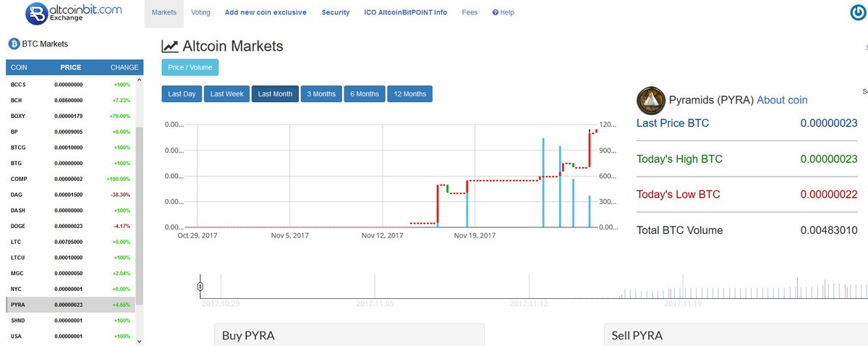The width and height of the screenshot is (868, 346).
Task: Select the DASH market row
Action: (x=70, y=210)
